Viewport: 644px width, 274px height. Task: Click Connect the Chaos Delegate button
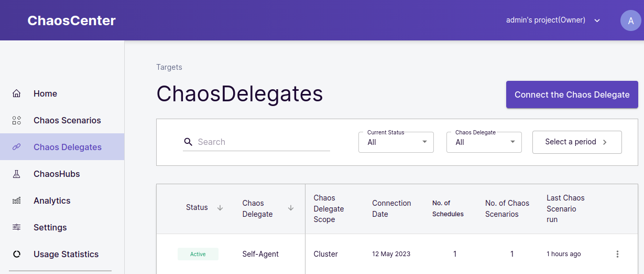[x=572, y=94]
